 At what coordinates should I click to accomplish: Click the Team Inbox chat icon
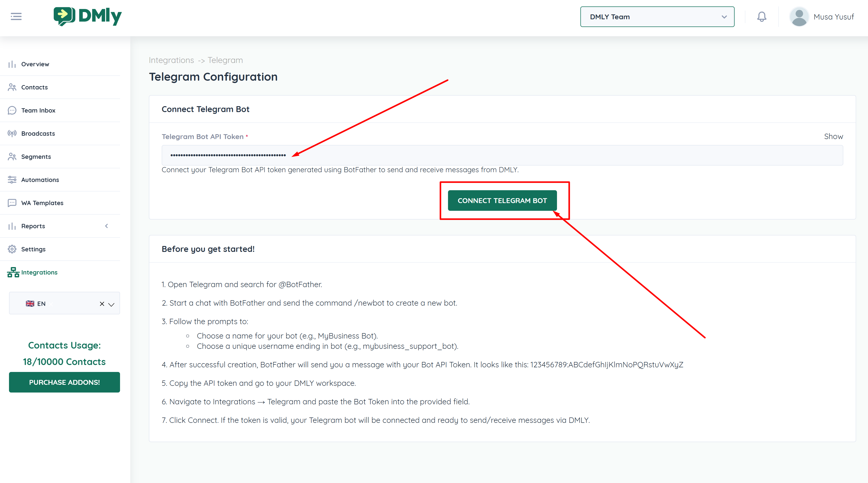(12, 110)
